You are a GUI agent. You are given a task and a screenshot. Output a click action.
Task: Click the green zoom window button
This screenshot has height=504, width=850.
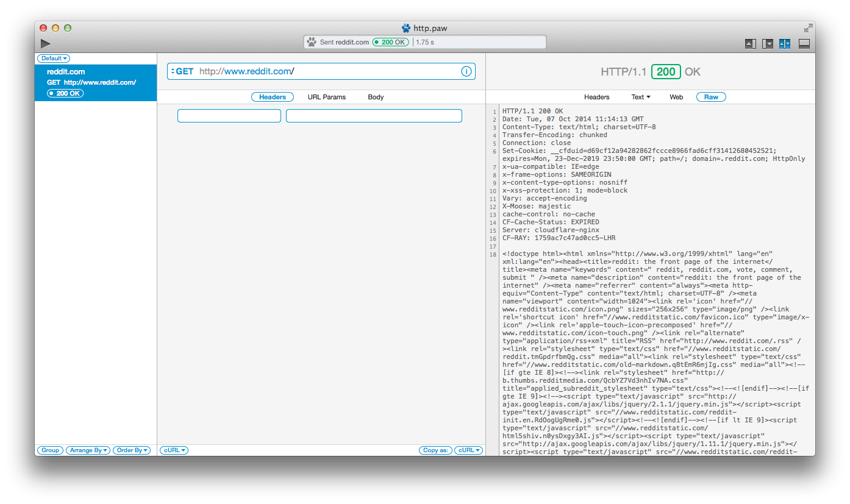[x=68, y=28]
